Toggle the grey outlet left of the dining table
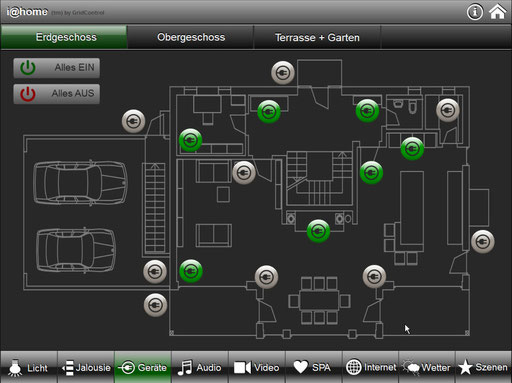512x383 pixels. (266, 277)
